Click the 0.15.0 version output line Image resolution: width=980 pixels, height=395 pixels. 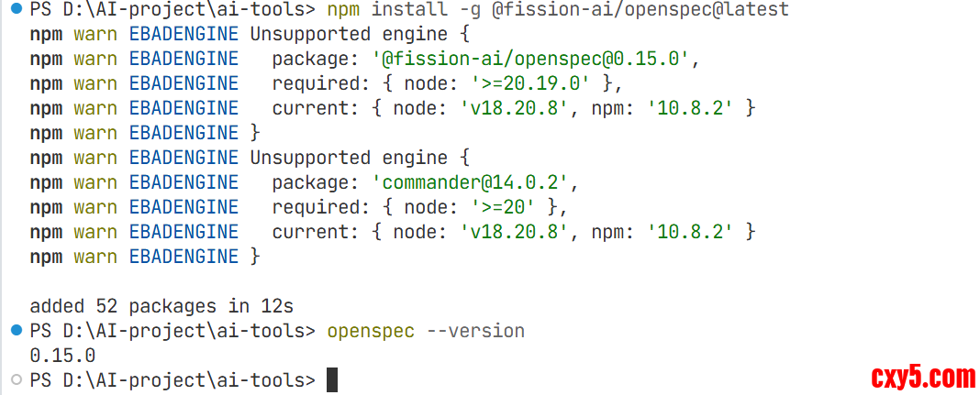click(x=62, y=355)
